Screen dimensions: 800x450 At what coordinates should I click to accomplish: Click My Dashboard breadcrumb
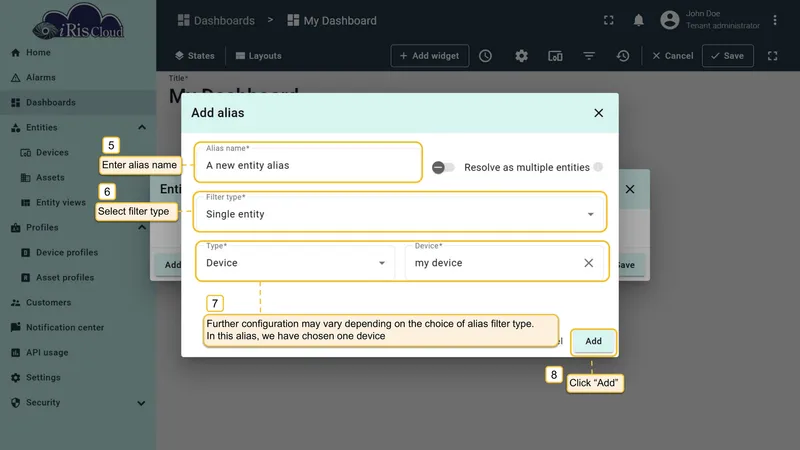[x=332, y=20]
